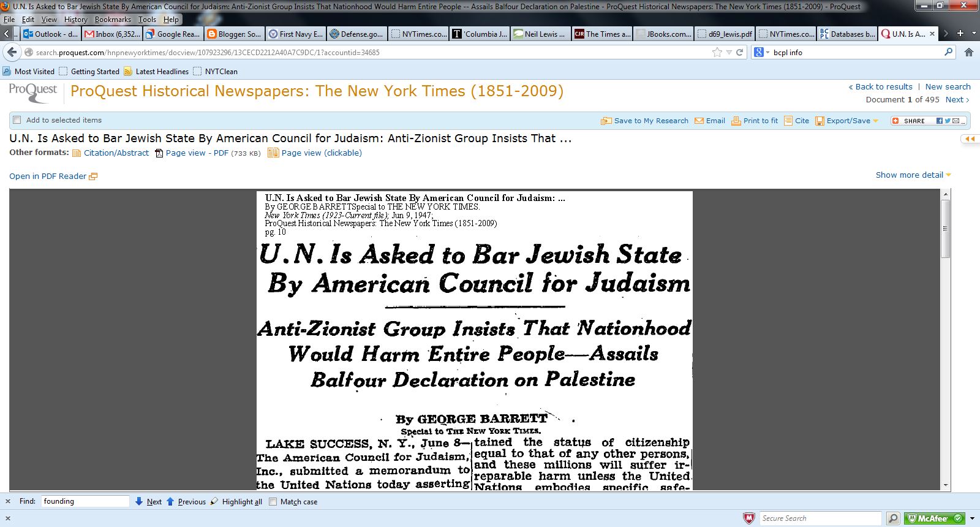Open the McAfee dropdown arrow
Image resolution: width=980 pixels, height=527 pixels.
[972, 518]
